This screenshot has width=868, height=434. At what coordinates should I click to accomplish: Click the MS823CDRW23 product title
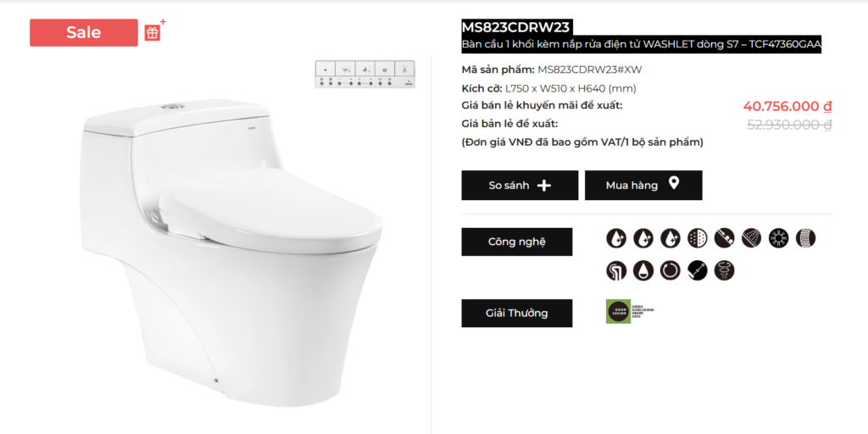pyautogui.click(x=515, y=27)
